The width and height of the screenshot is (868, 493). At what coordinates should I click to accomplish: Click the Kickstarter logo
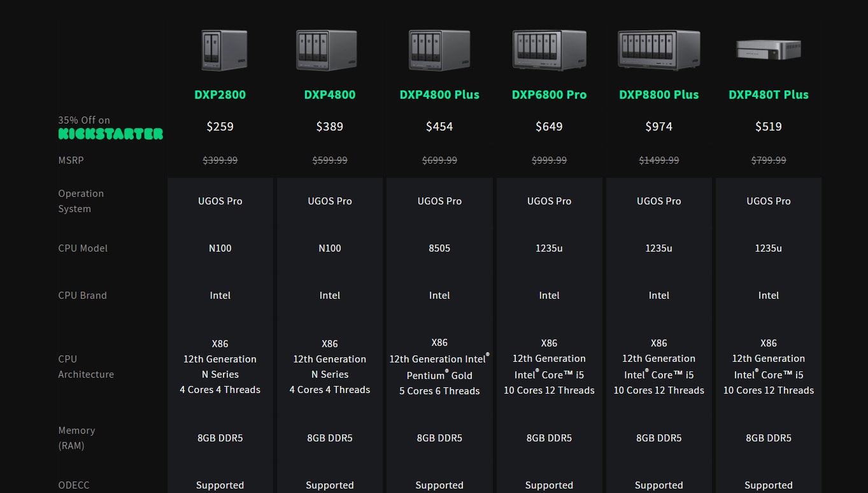pos(111,134)
